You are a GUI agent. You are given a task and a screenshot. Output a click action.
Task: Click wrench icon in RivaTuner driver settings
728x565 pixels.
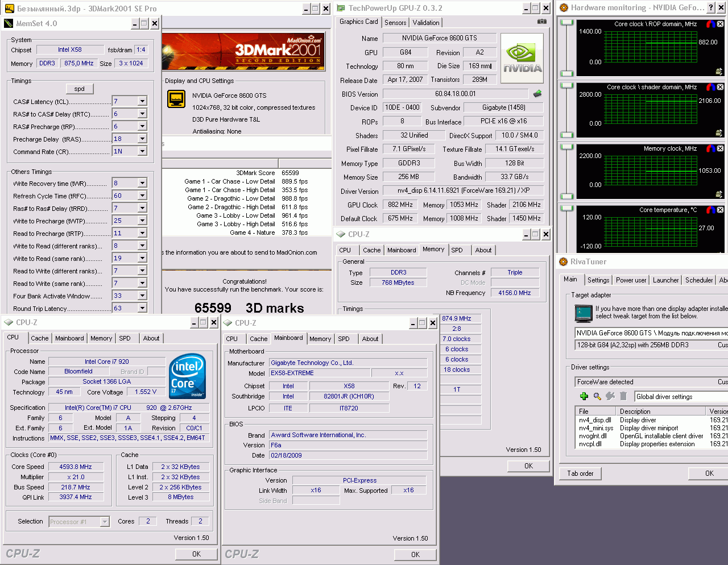coord(610,396)
